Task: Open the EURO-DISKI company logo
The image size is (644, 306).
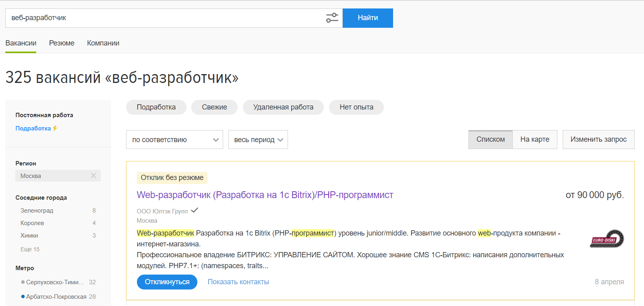Action: (x=607, y=239)
